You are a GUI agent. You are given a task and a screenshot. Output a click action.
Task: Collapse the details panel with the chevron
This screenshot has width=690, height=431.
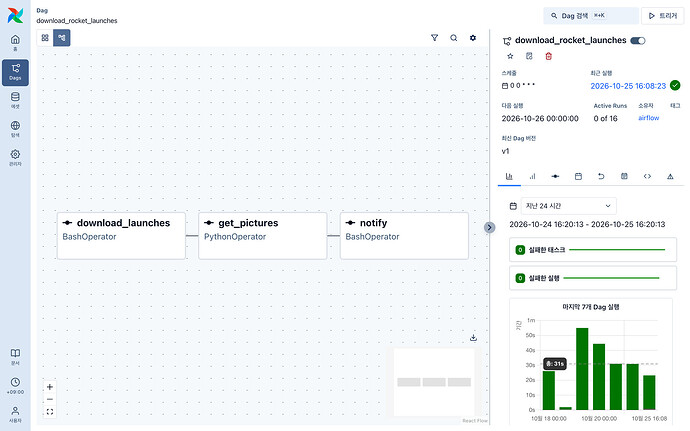click(489, 228)
